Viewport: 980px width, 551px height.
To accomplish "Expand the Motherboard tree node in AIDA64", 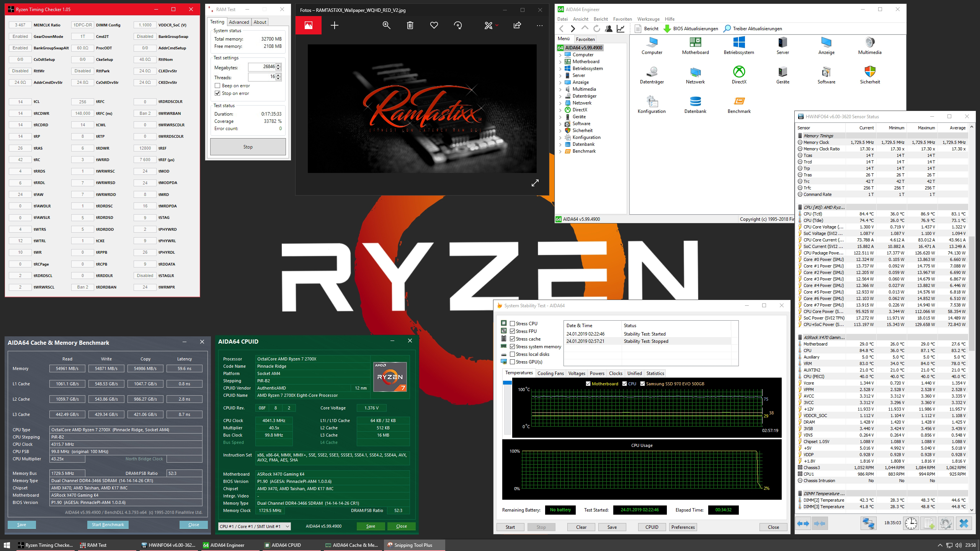I will (560, 62).
